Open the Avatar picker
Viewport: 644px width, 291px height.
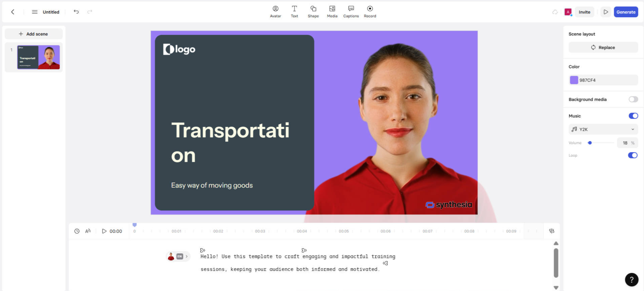pos(275,12)
